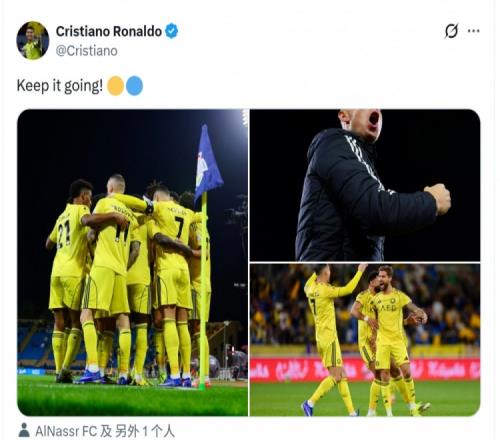The width and height of the screenshot is (500, 440).
Task: Click the coach's clenched fist in photo
Action: click(x=438, y=199)
